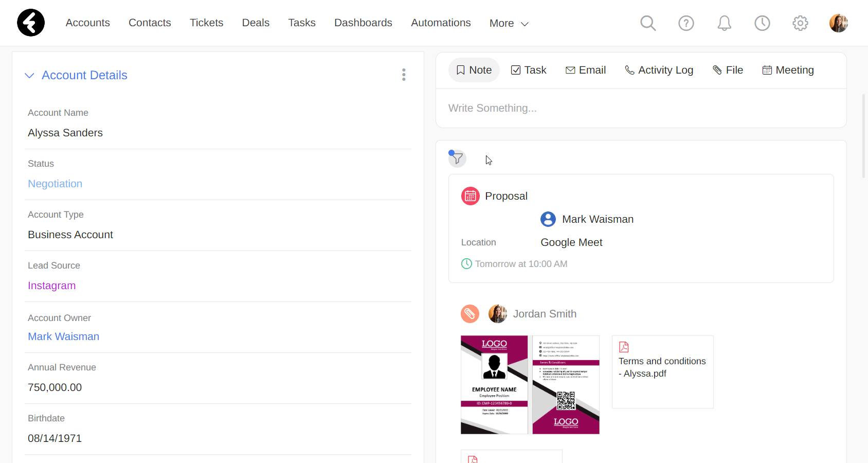Click the Proposal meeting calendar icon

[470, 196]
